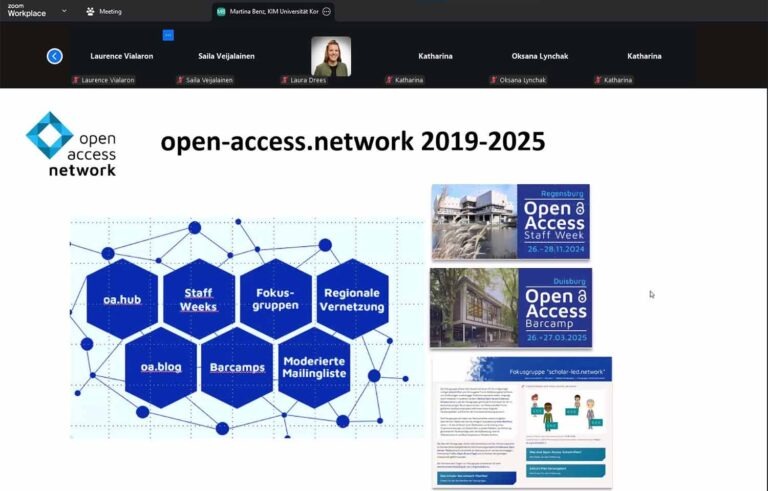Expand the Zoom Workplace dropdown chevron
Screen dimensions: 768x491
pyautogui.click(x=64, y=12)
